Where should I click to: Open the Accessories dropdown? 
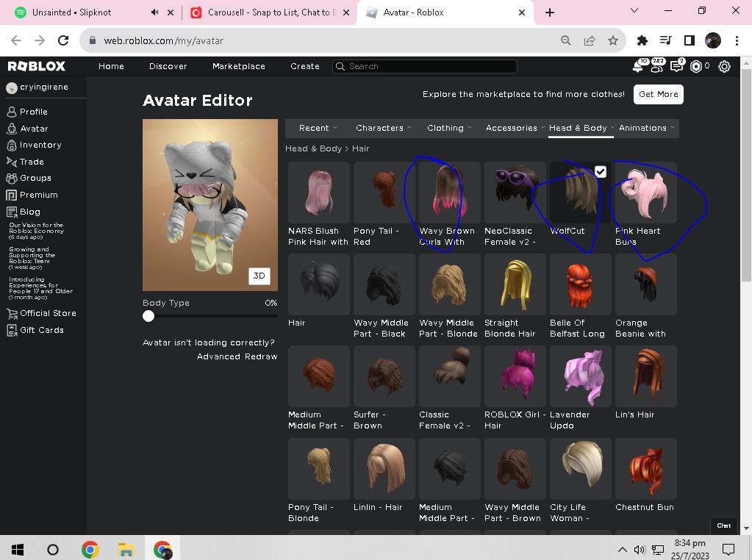click(513, 127)
